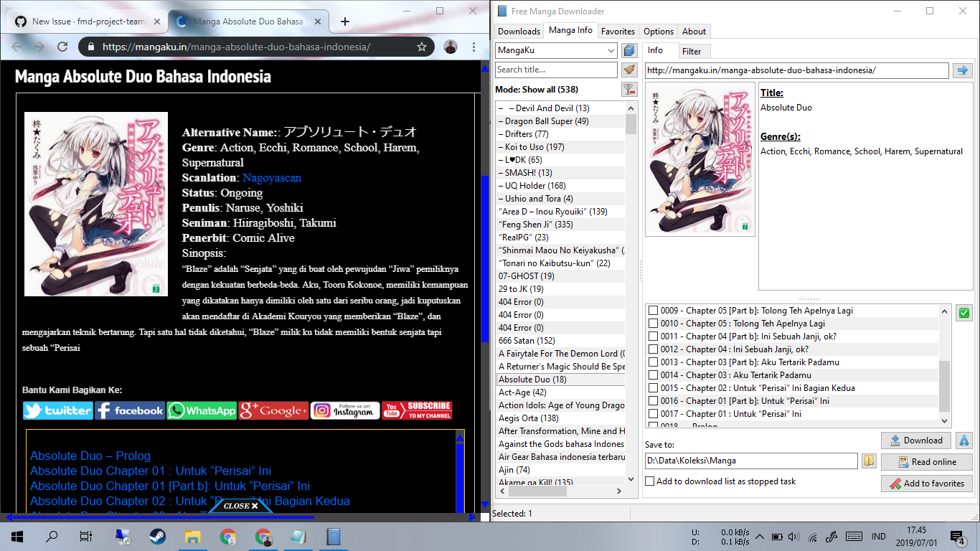The height and width of the screenshot is (551, 980).
Task: Click the blue icon button beside Download
Action: (x=963, y=440)
